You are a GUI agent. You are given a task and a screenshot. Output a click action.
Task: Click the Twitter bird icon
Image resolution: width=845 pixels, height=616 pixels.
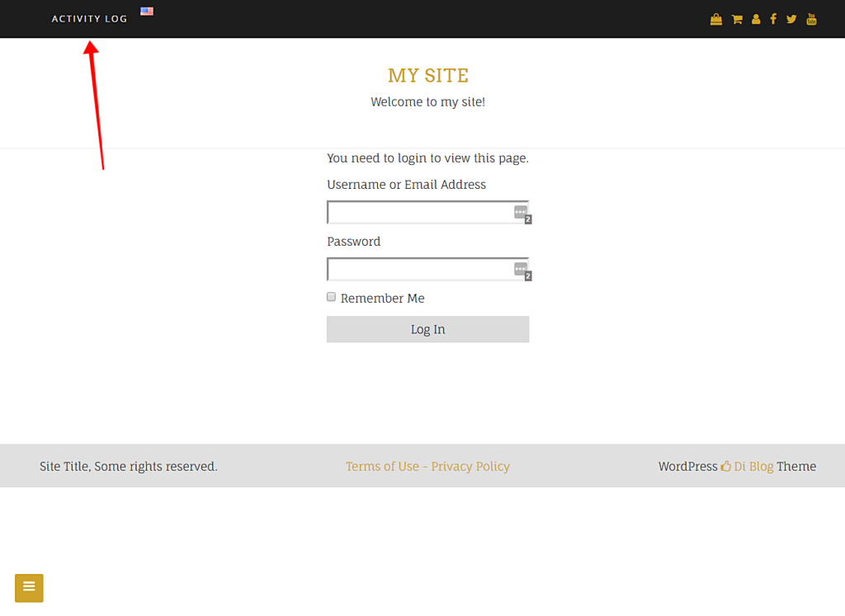[x=791, y=18]
